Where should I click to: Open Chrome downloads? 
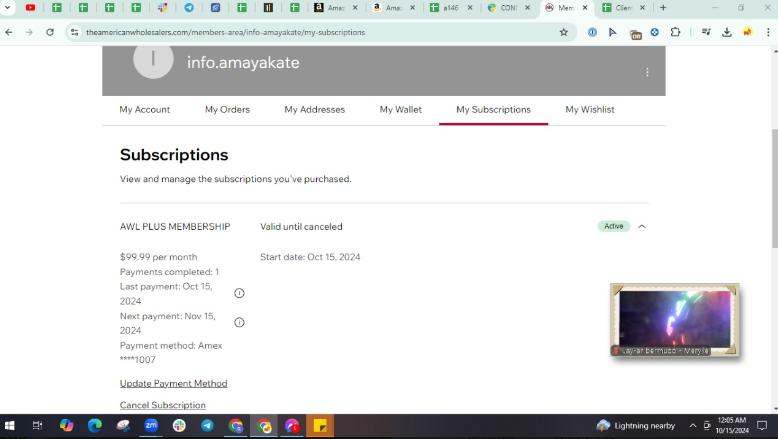(x=727, y=32)
